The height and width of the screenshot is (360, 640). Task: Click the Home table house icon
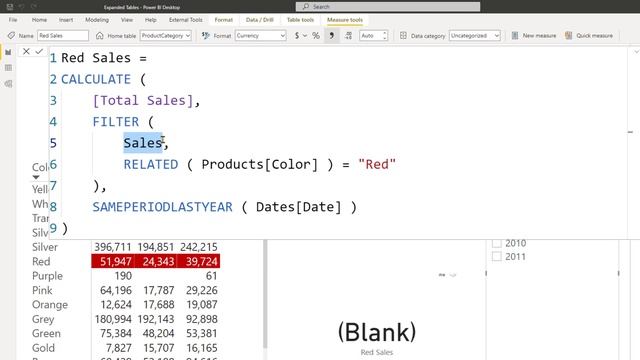pos(100,36)
